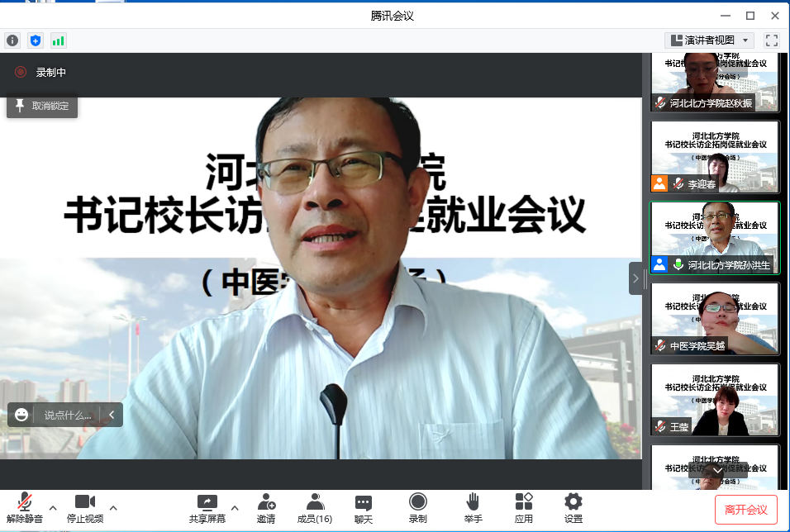
Task: Click the orange avatar icon beside 李迎春
Action: [659, 183]
